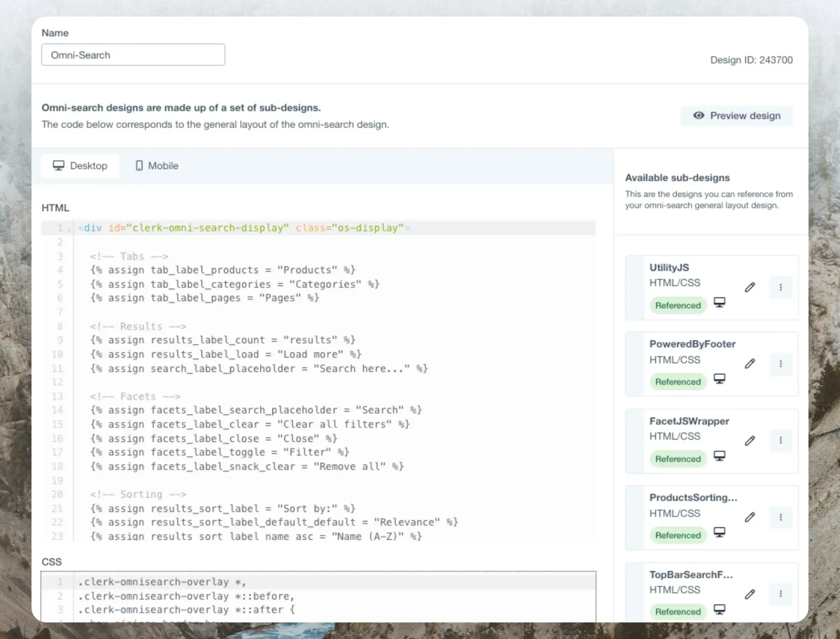
Task: Click the Facets comment on HTML line 13
Action: pyautogui.click(x=135, y=396)
